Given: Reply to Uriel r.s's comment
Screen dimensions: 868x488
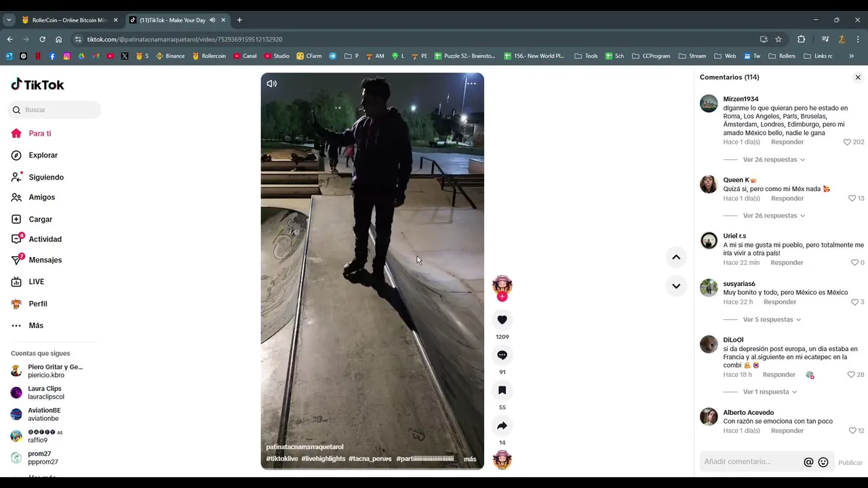Looking at the screenshot, I should click(x=787, y=262).
